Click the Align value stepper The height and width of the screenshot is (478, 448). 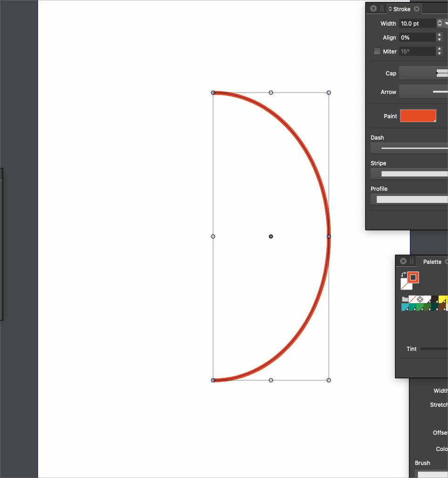[439, 37]
